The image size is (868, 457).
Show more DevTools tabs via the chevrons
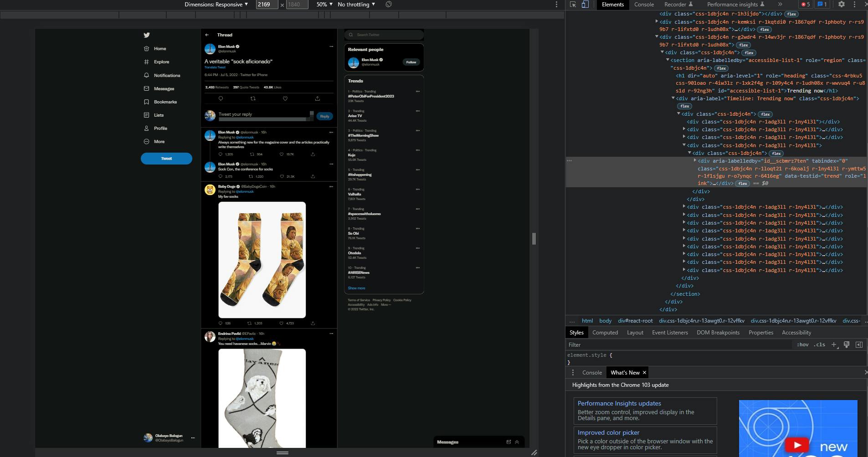[780, 4]
